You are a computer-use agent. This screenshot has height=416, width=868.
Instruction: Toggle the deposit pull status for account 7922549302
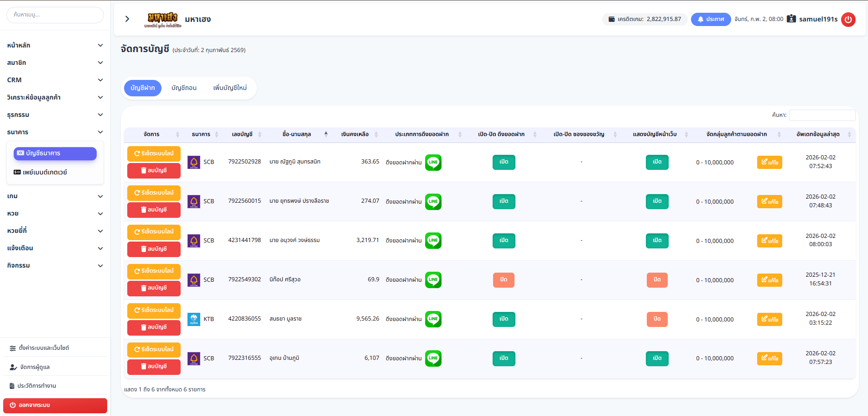tap(504, 280)
